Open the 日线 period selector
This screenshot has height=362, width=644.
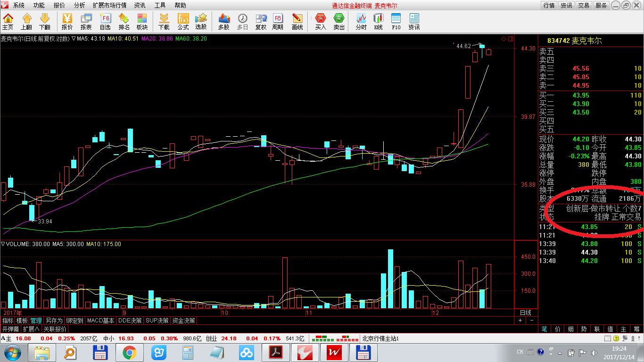(x=525, y=313)
